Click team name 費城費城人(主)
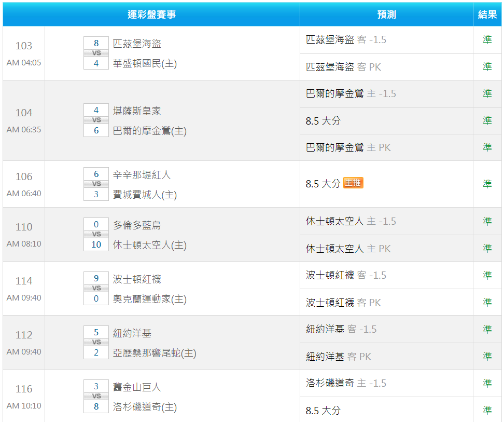Screen dimensions: 504x422 pos(145,195)
